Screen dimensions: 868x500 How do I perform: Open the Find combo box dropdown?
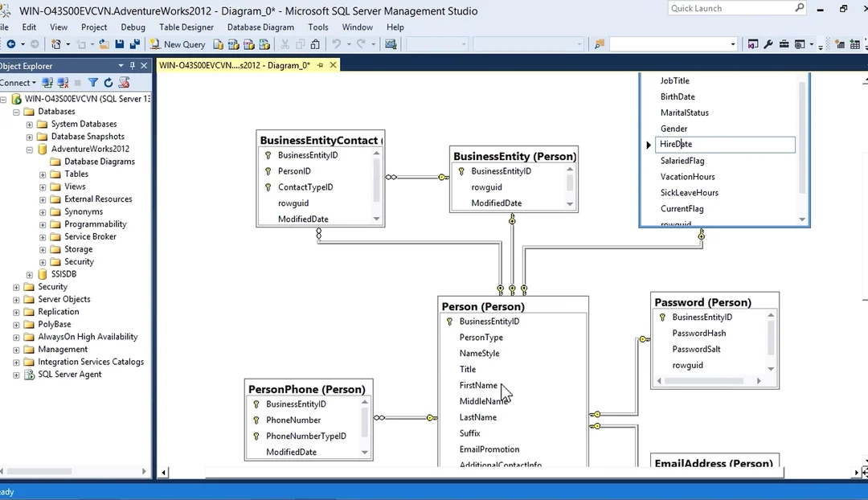point(732,44)
